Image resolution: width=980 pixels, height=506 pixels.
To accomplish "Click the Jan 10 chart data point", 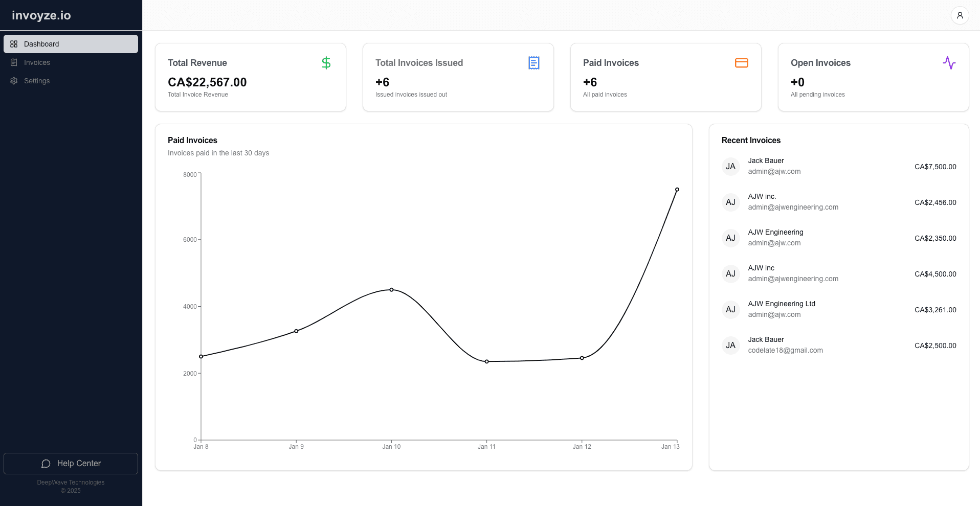I will [x=391, y=290].
